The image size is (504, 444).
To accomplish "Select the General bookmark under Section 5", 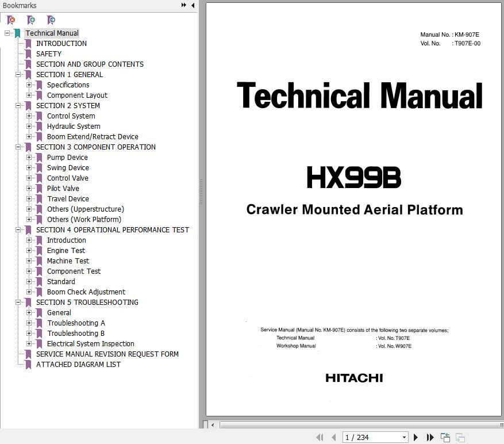I will point(59,313).
